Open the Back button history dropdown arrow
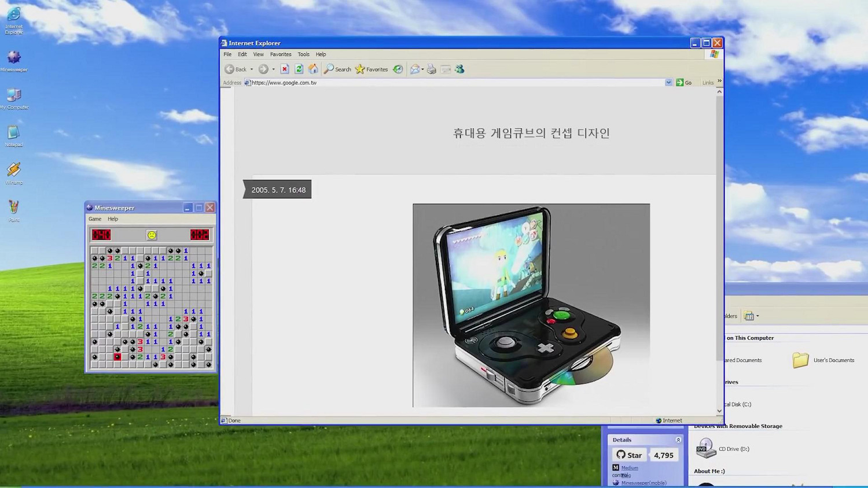 click(252, 69)
